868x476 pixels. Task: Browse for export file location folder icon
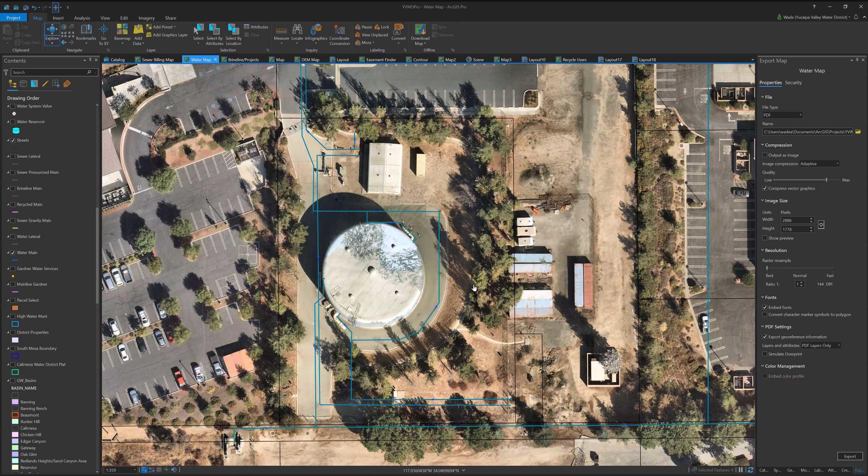point(858,132)
